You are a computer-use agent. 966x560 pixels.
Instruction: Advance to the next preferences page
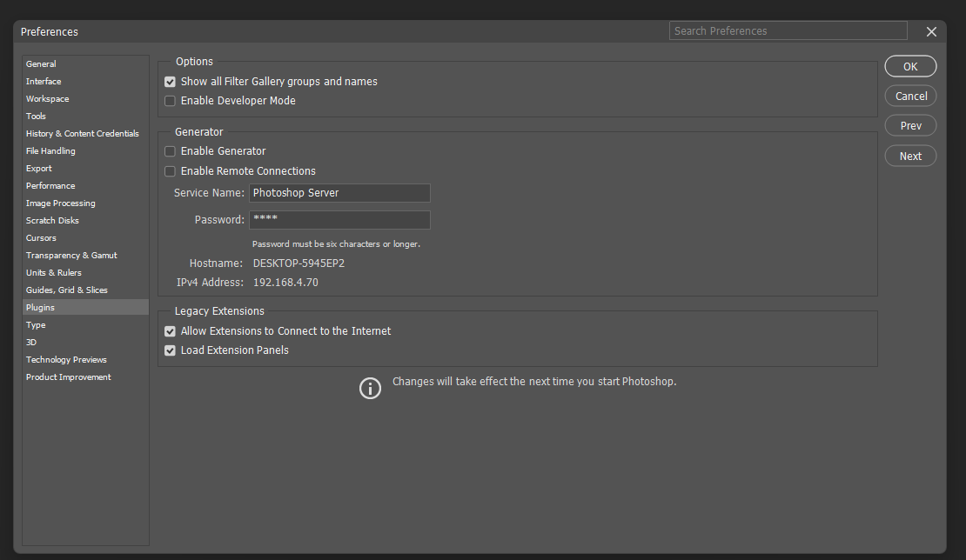tap(910, 156)
